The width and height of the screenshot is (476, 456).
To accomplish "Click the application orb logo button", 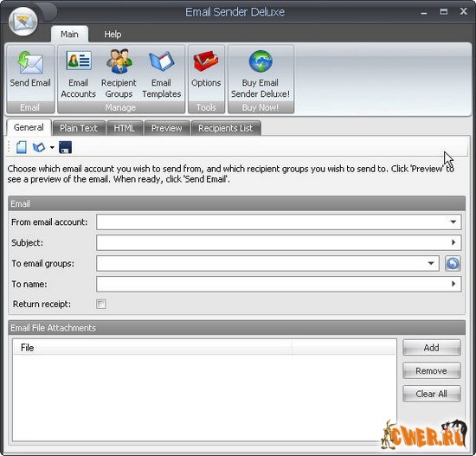I will tap(23, 22).
